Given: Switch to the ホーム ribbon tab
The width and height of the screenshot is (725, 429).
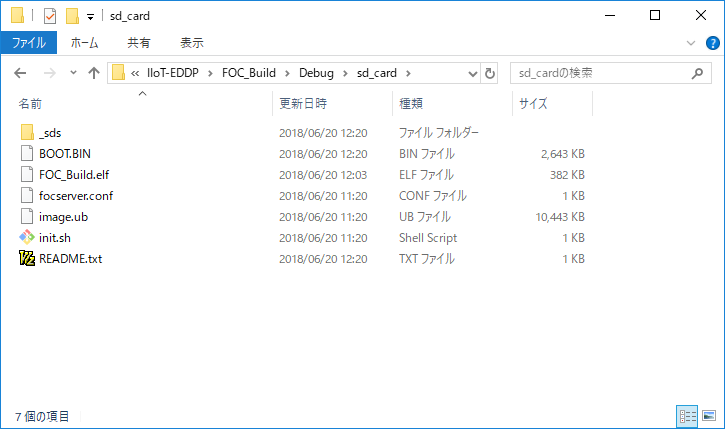Looking at the screenshot, I should [83, 43].
